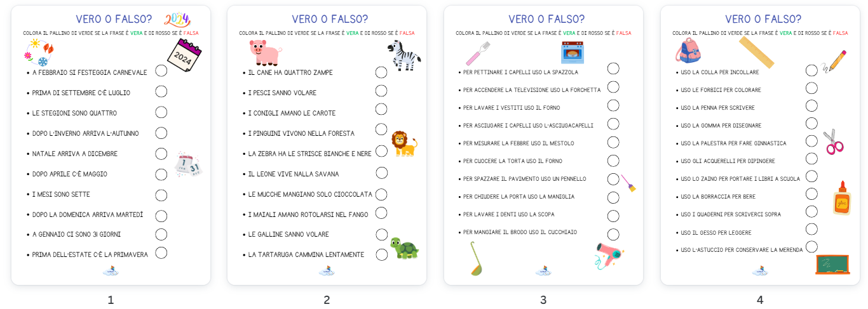Click the pink pig image
The height and width of the screenshot is (309, 868).
tap(265, 52)
